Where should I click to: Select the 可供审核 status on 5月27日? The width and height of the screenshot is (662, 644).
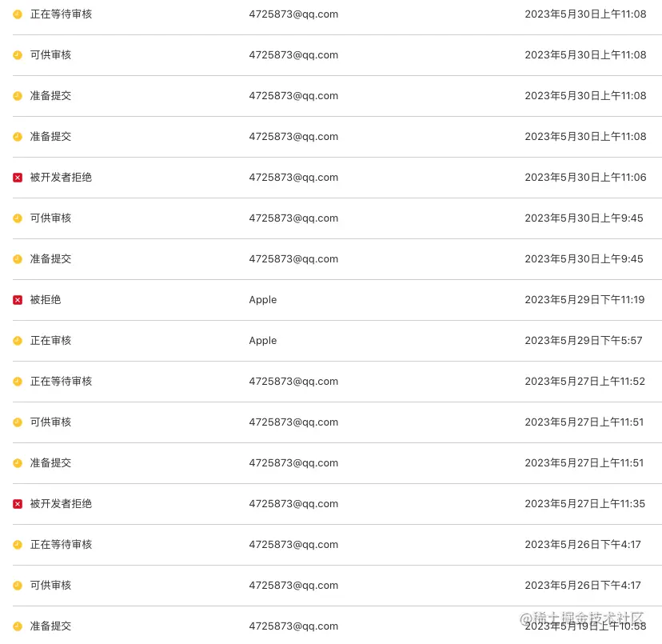pos(50,422)
